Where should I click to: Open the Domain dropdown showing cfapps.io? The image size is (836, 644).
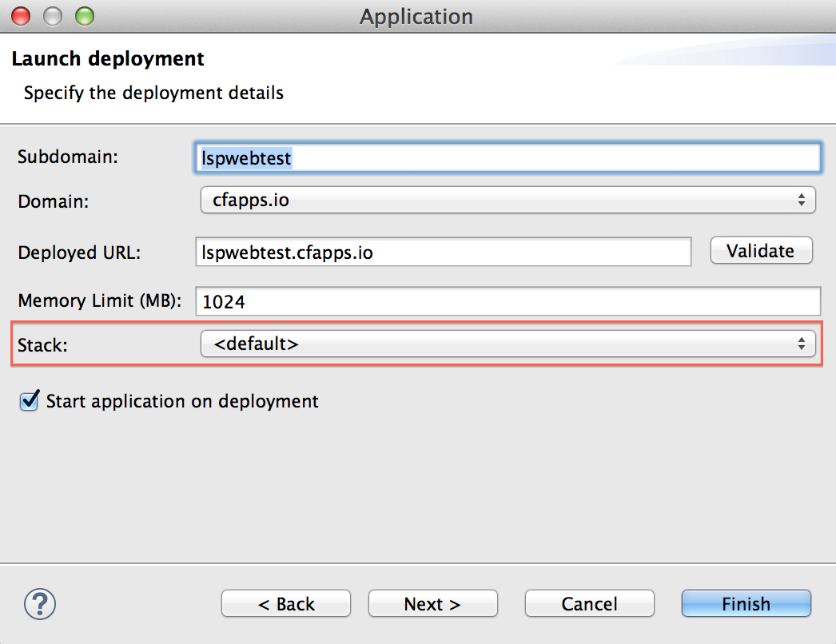(508, 200)
